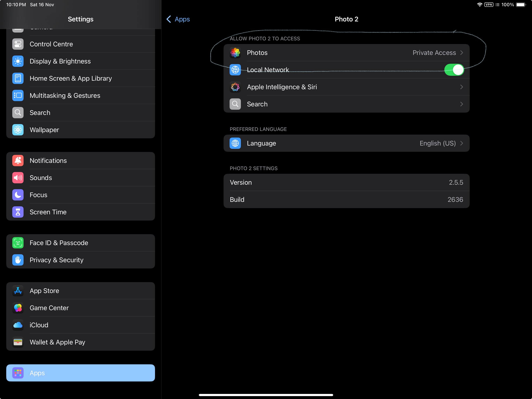Open Apple Intelligence & Siri row chevron

462,87
